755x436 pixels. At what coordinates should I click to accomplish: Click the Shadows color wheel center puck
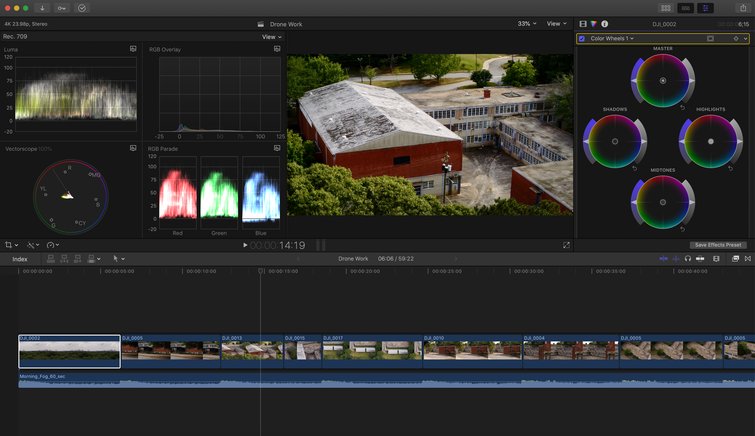(614, 141)
